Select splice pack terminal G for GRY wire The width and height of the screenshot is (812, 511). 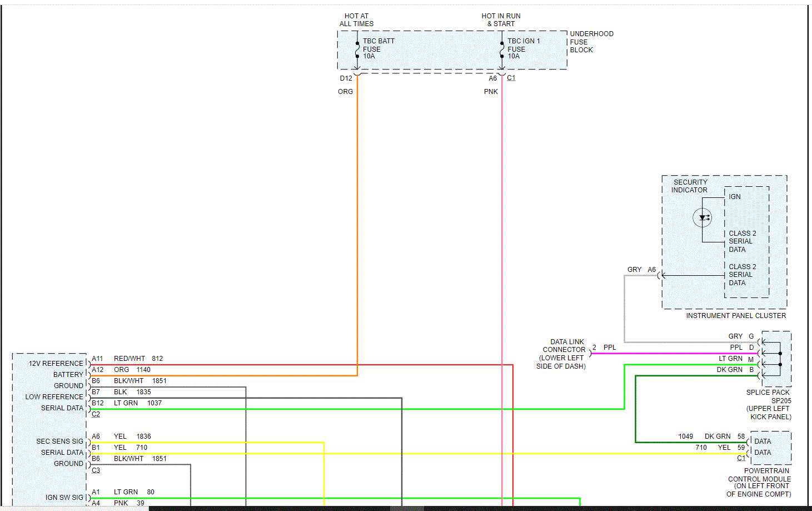point(760,342)
